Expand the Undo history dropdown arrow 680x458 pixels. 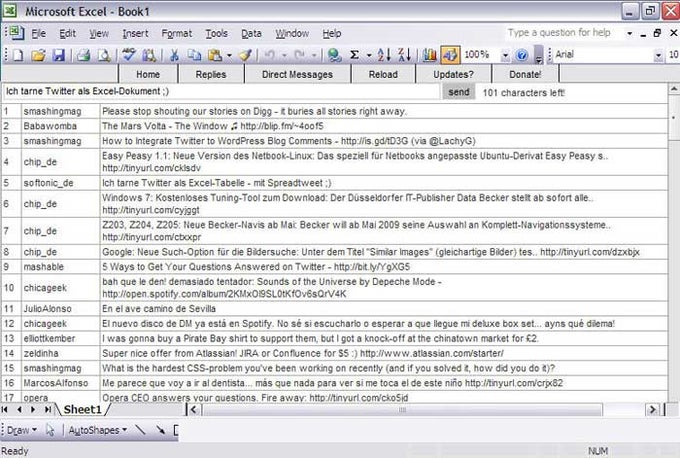[x=284, y=56]
